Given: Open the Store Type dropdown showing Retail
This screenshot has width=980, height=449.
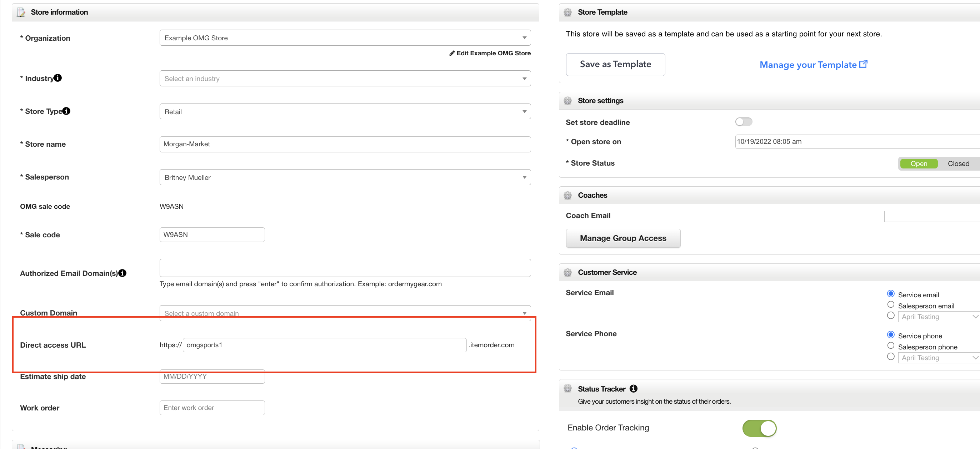Looking at the screenshot, I should click(x=345, y=111).
